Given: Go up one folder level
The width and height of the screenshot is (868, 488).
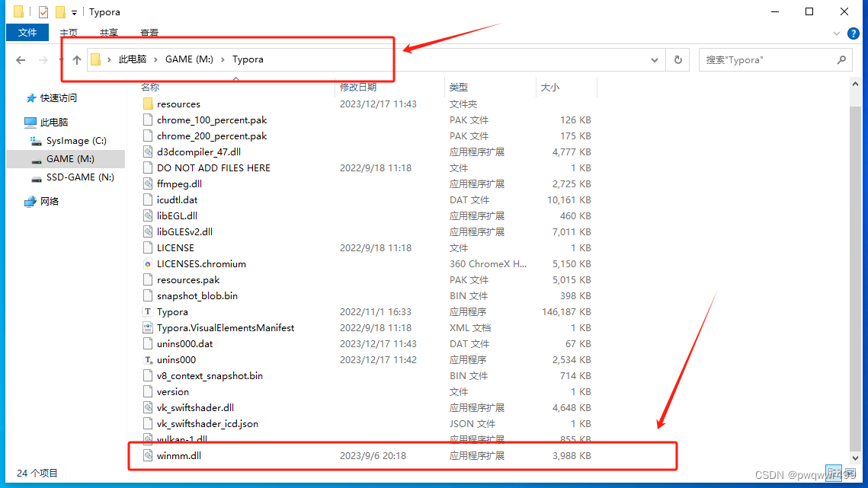Looking at the screenshot, I should coord(76,59).
